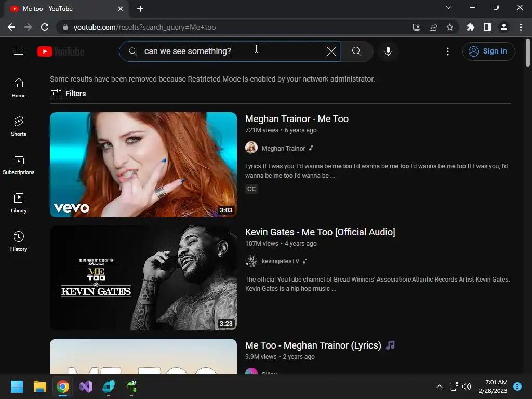Open the kevingatesTV channel link
Image resolution: width=532 pixels, height=399 pixels.
point(280,261)
